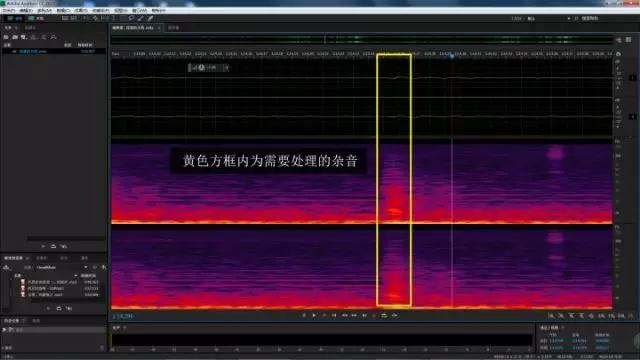Open the Edit menu
640x360 pixels.
pos(26,10)
